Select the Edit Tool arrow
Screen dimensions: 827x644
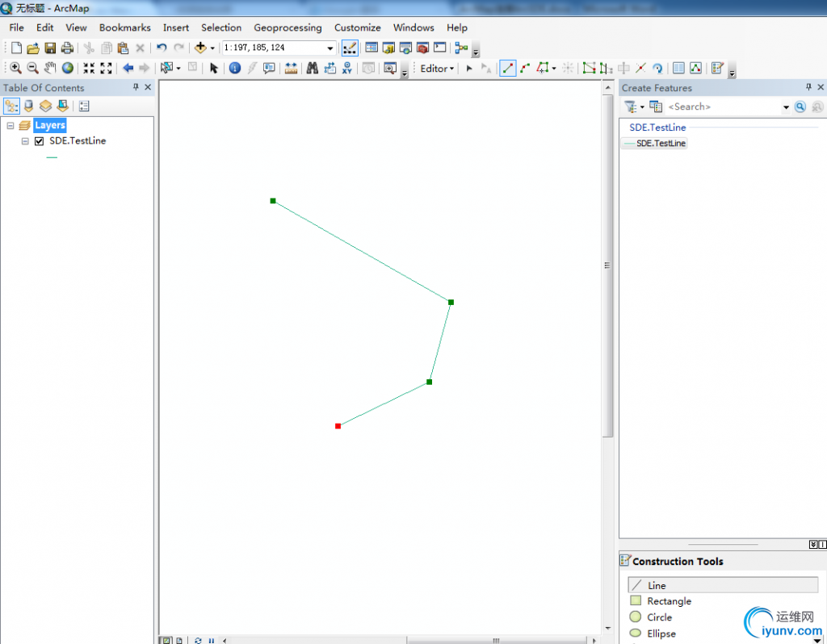pos(469,69)
